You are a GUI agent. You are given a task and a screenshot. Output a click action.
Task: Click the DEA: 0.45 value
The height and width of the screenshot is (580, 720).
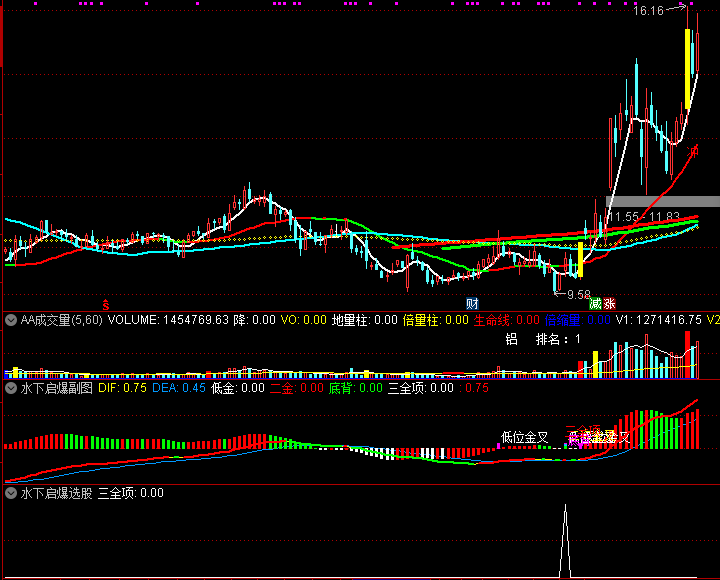pos(179,389)
